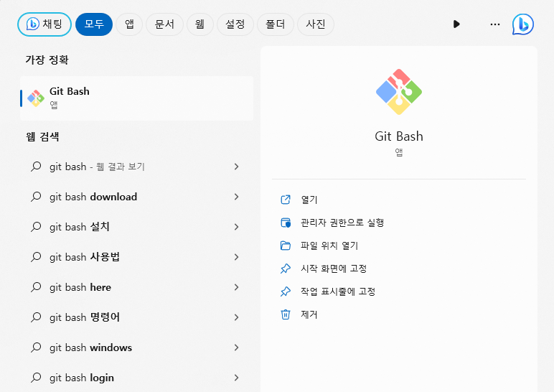Switch to the 폴더 filter tab

point(276,24)
